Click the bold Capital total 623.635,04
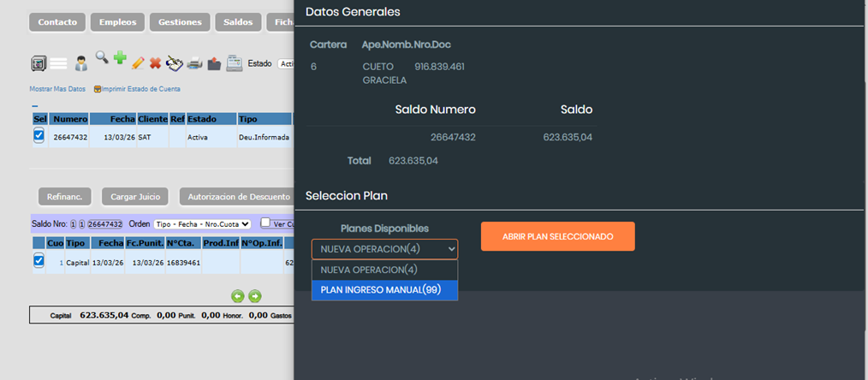This screenshot has width=868, height=380. pyautogui.click(x=104, y=315)
